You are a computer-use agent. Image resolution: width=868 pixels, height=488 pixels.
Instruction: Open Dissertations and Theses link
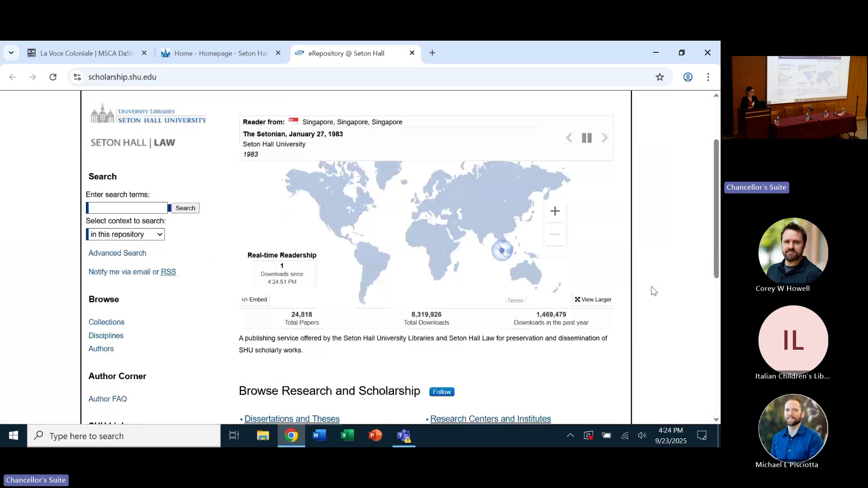pyautogui.click(x=292, y=419)
